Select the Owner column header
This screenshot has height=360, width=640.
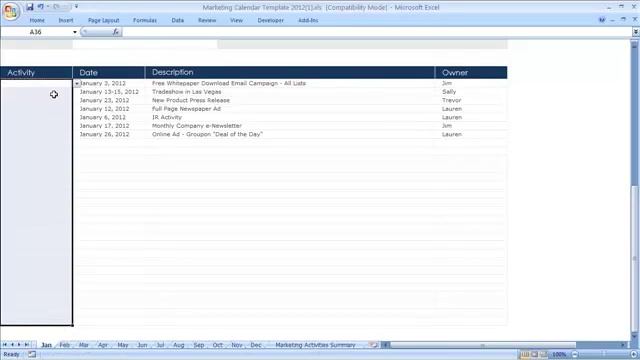[471, 73]
